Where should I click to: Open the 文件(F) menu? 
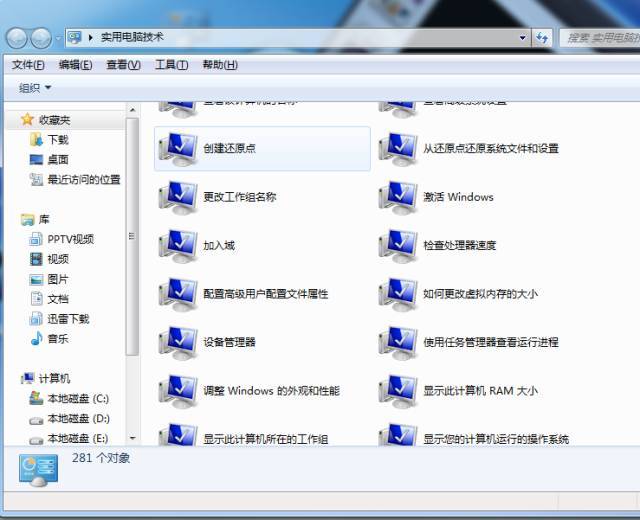(29, 65)
